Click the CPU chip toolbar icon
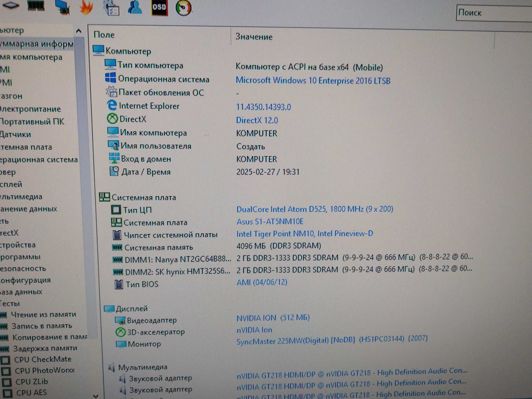Screen dimensions: 532x399 tap(11, 5)
